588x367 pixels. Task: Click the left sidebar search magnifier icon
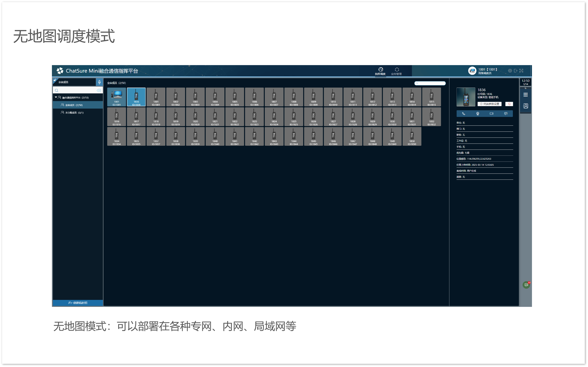click(57, 91)
